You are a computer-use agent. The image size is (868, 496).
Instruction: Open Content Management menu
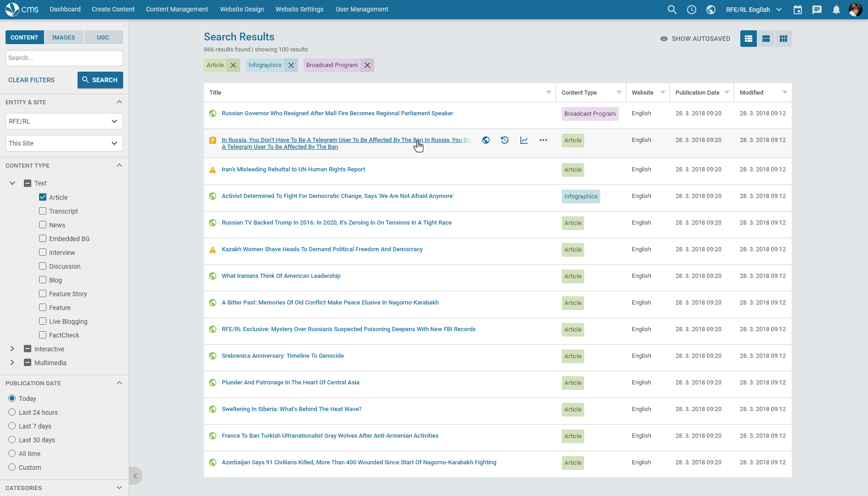click(x=177, y=9)
